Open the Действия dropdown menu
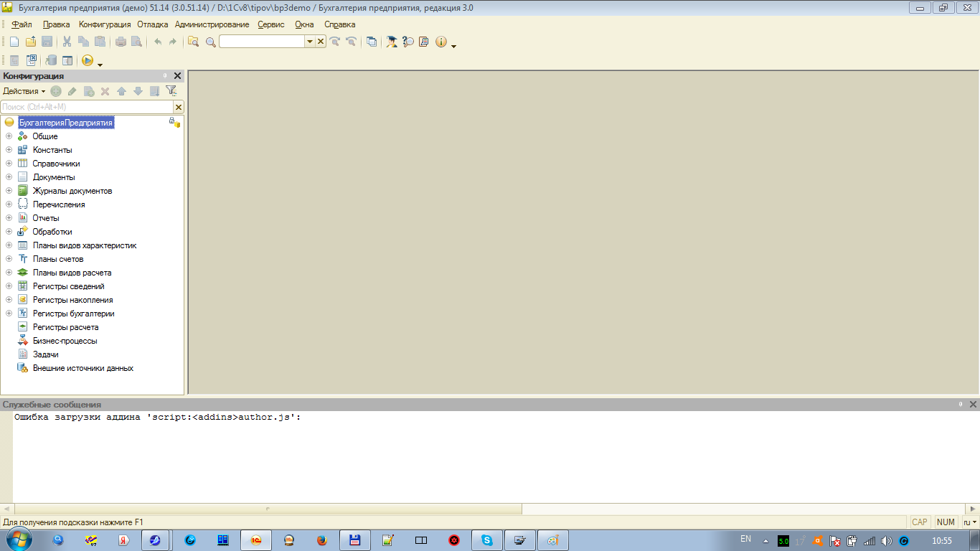980x551 pixels. point(24,91)
